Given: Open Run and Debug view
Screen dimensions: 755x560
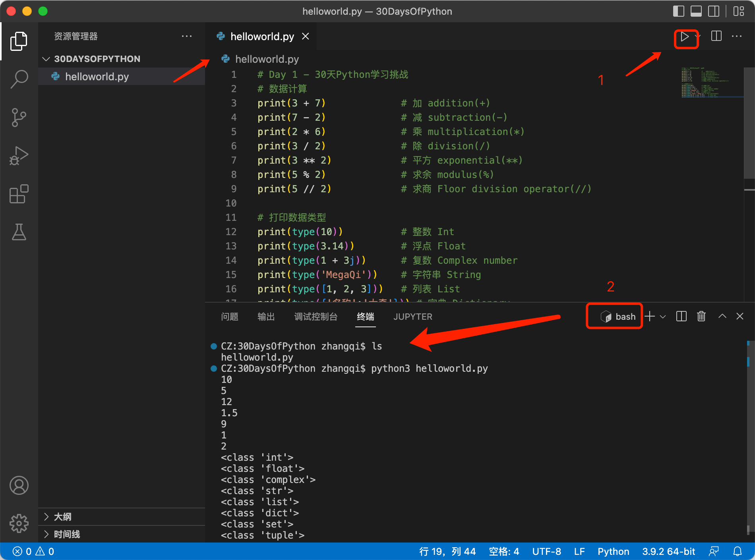Looking at the screenshot, I should [19, 156].
